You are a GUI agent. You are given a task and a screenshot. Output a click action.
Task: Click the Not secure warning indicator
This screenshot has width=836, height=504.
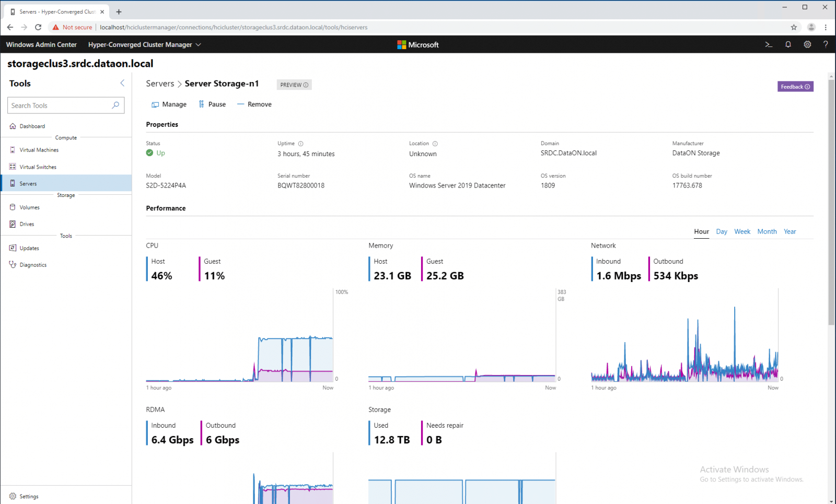point(72,27)
